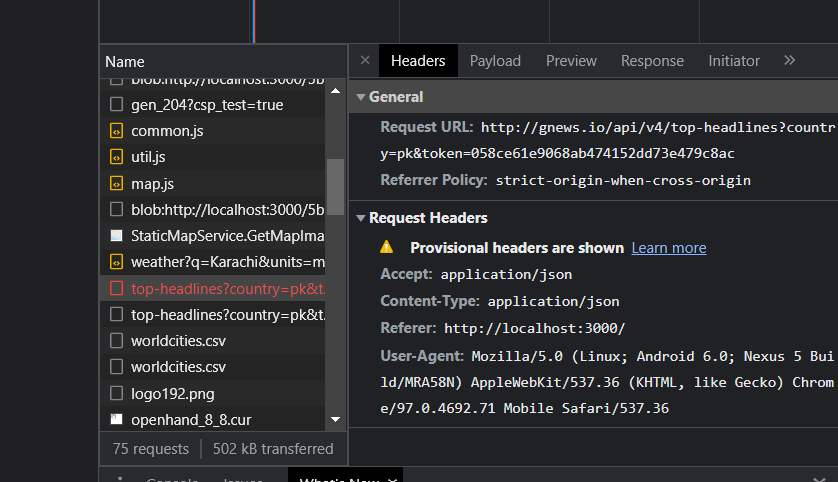
Task: Select the first worldcities.csv request
Action: (x=213, y=341)
